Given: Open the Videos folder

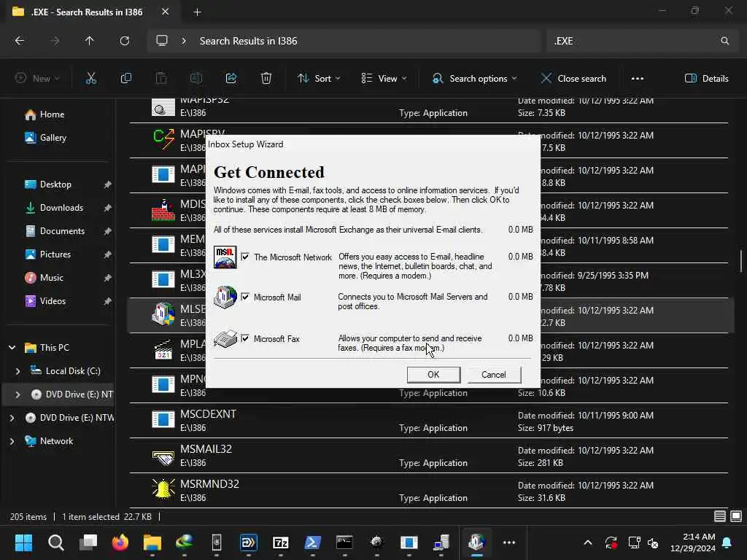Looking at the screenshot, I should click(53, 301).
